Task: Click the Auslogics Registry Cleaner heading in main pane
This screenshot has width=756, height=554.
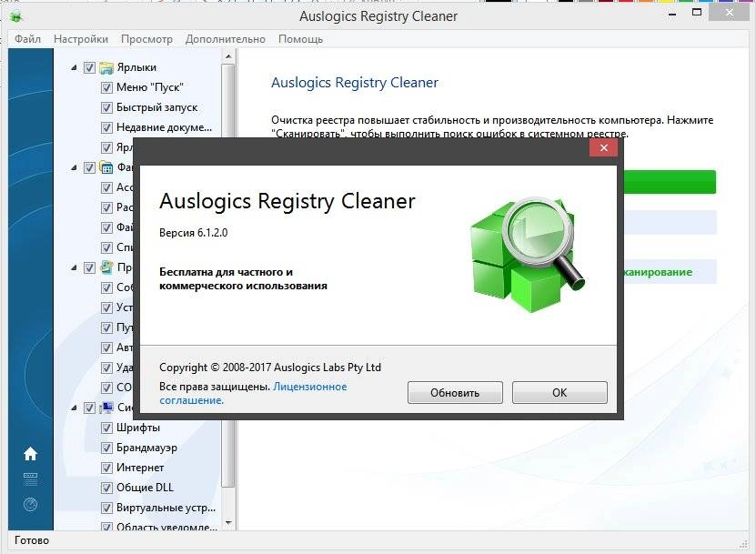Action: [x=355, y=83]
